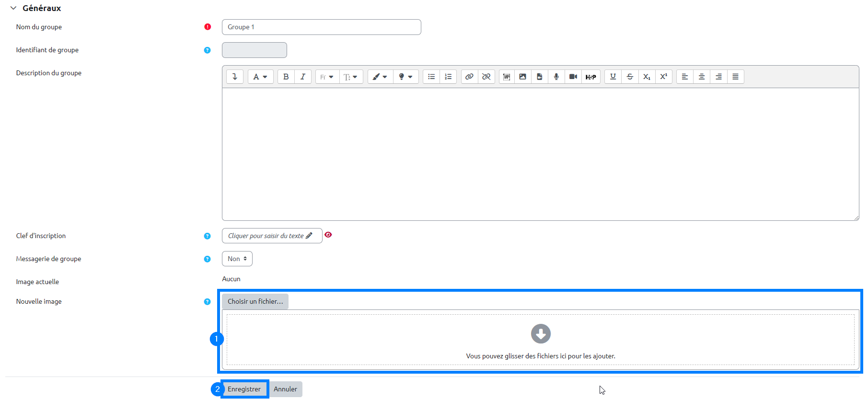Screen dimensions: 868x400
Task: Apply underline formatting in editor
Action: pos(613,77)
